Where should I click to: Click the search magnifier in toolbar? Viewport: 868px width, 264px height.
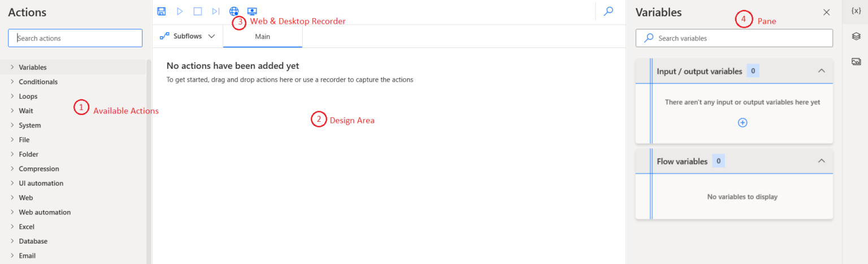[609, 11]
